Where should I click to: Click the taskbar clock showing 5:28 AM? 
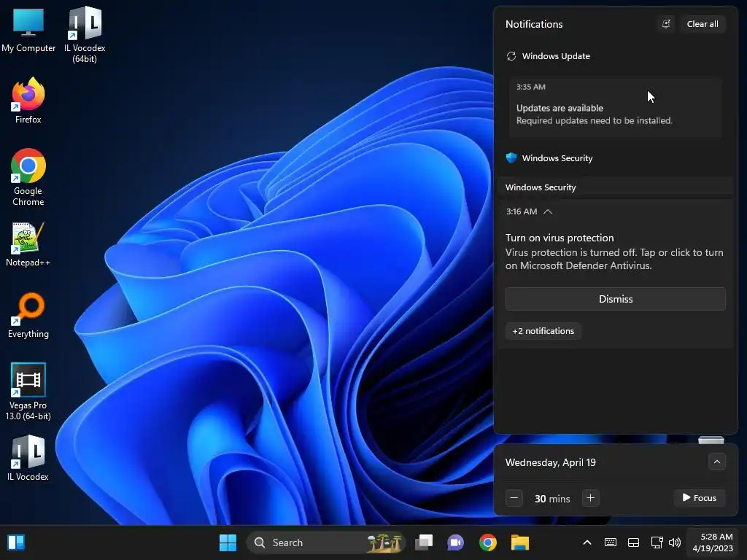713,542
